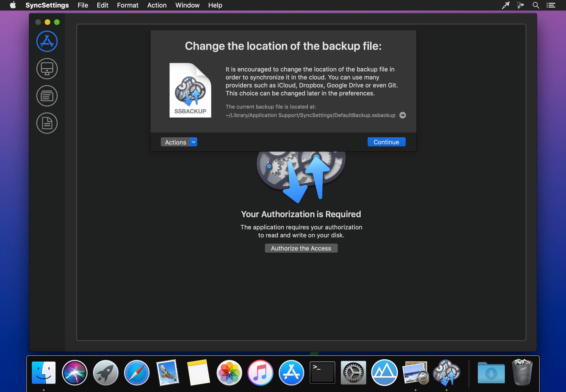The width and height of the screenshot is (566, 392).
Task: Open the Window menu
Action: point(187,5)
